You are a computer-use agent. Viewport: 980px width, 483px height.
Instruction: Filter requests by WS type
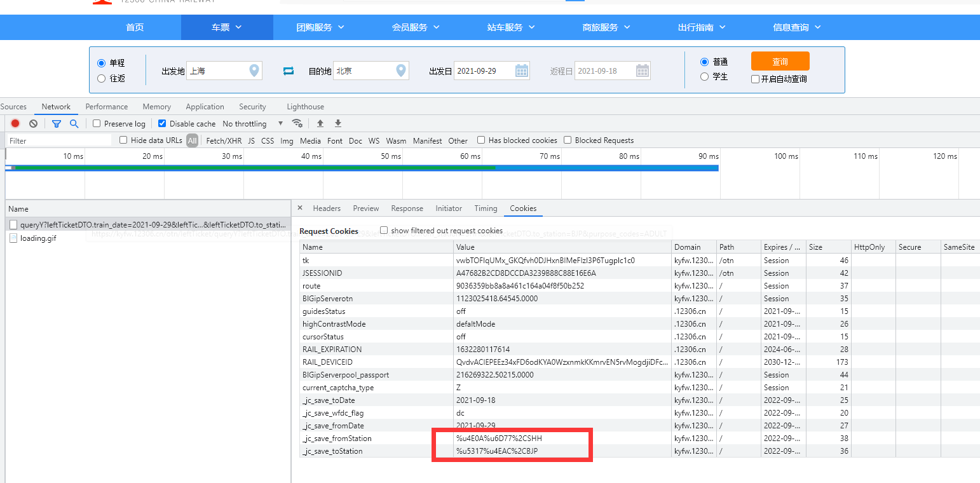tap(374, 140)
